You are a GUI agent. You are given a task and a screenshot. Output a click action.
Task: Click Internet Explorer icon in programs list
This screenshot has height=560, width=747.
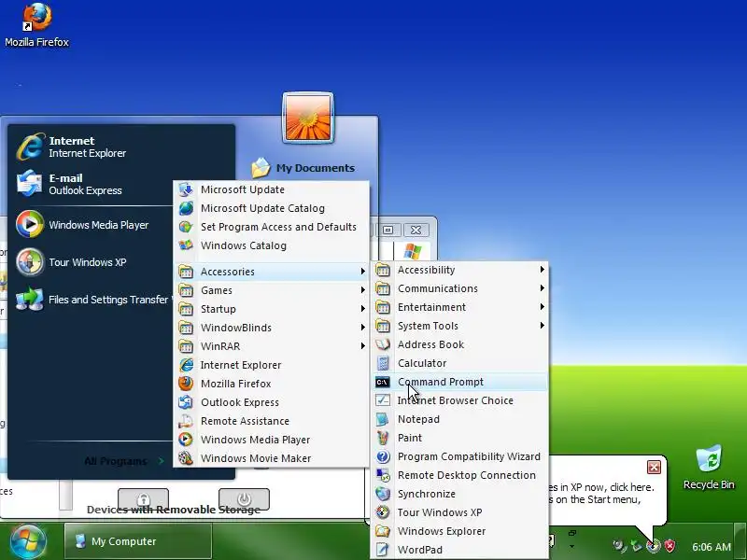coord(186,365)
